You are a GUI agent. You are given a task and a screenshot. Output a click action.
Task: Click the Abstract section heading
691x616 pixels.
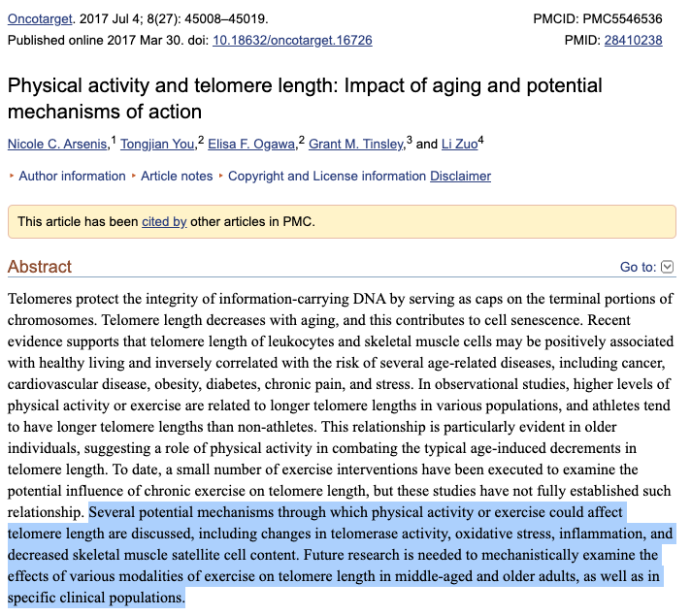40,266
